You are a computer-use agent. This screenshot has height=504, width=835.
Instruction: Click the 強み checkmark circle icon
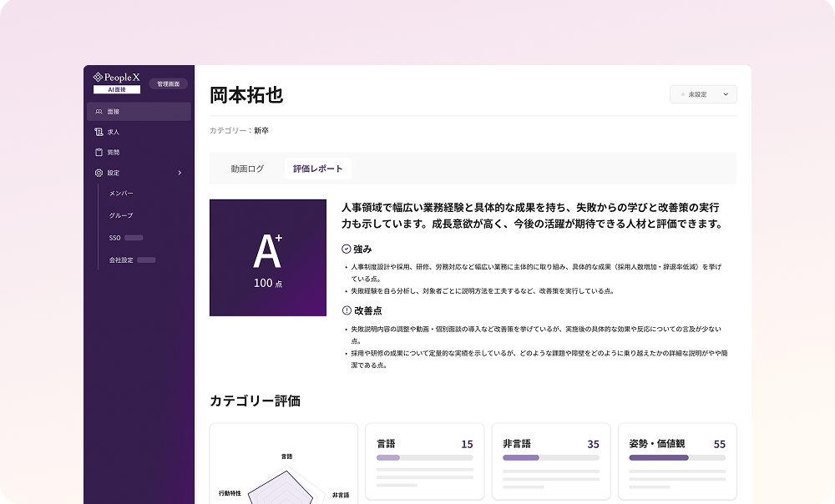(347, 249)
